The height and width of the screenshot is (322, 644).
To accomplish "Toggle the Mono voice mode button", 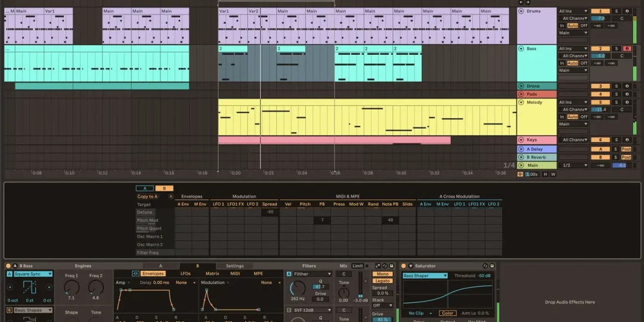I will pos(382,274).
